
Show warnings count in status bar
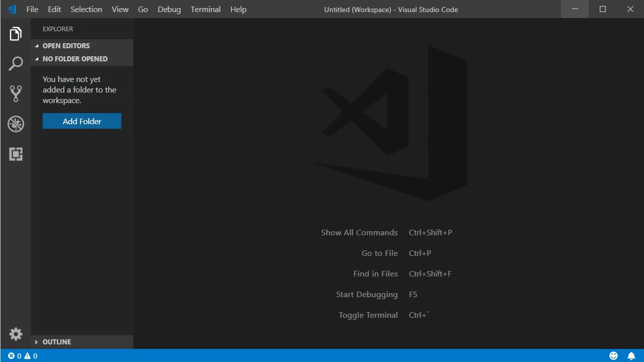[31, 356]
